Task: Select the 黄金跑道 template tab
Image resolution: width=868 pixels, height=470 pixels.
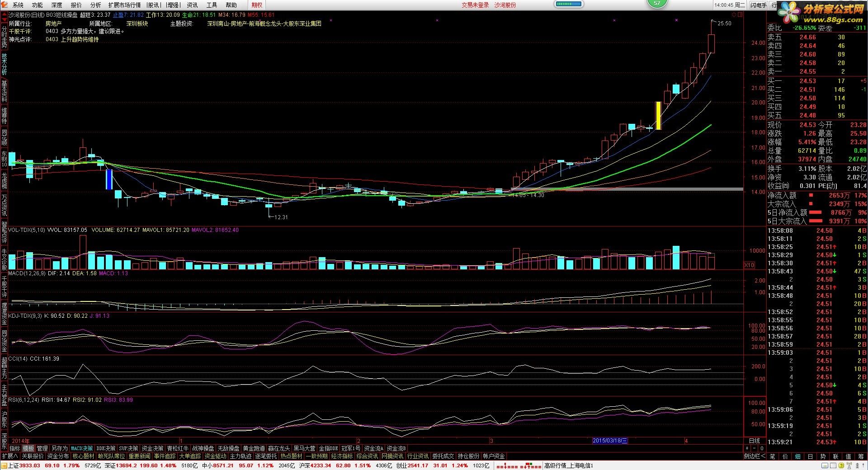Action: click(254, 448)
